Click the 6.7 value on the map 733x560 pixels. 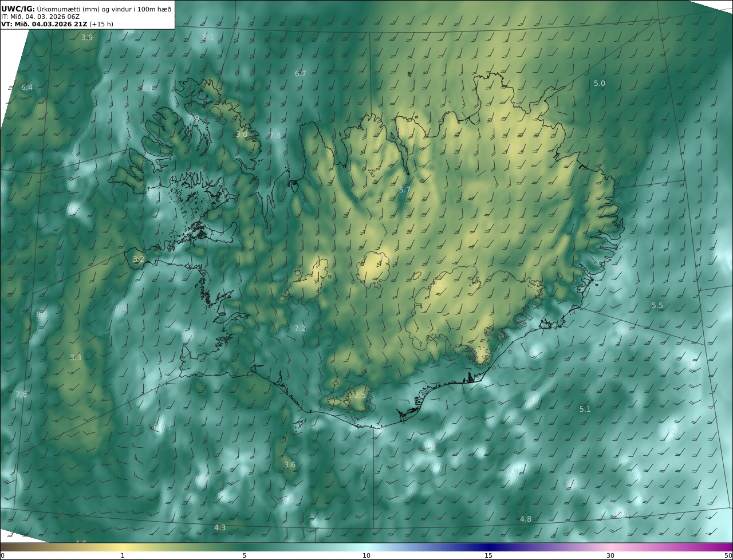[x=301, y=74]
